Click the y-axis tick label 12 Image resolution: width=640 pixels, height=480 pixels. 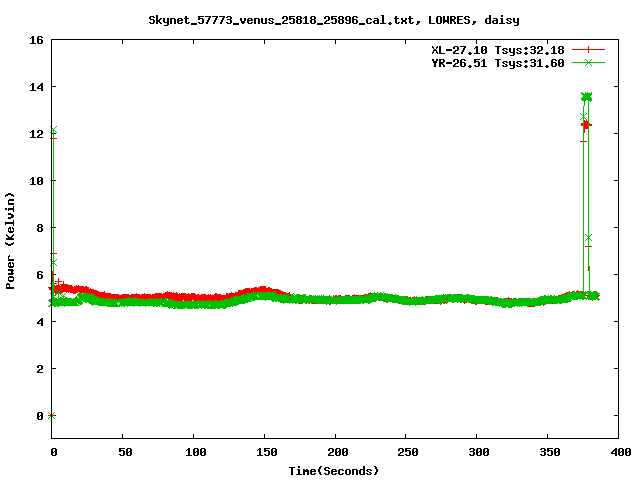point(36,134)
